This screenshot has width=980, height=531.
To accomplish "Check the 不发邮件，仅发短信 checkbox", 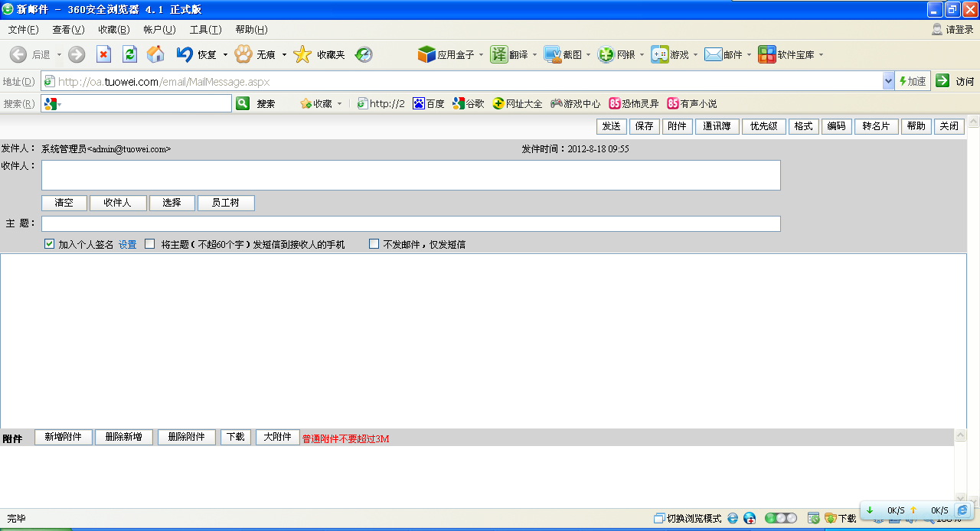I will click(374, 244).
